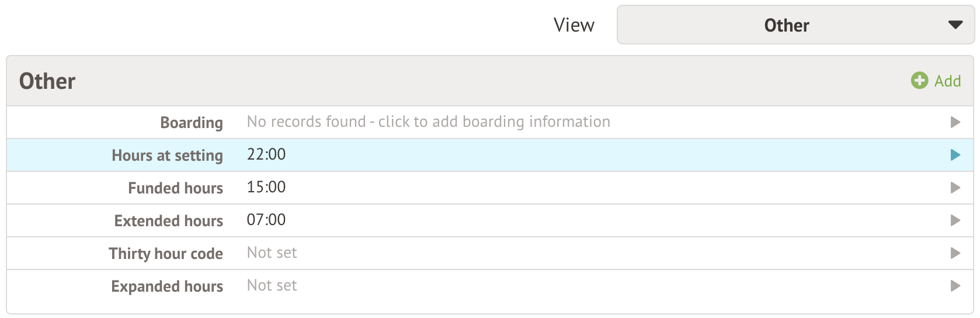The image size is (980, 318).
Task: Select the Hours at setting label
Action: tap(167, 155)
